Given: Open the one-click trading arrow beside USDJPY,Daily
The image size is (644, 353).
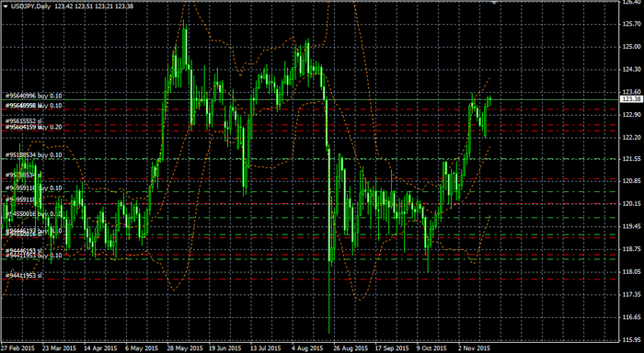Looking at the screenshot, I should (x=6, y=6).
